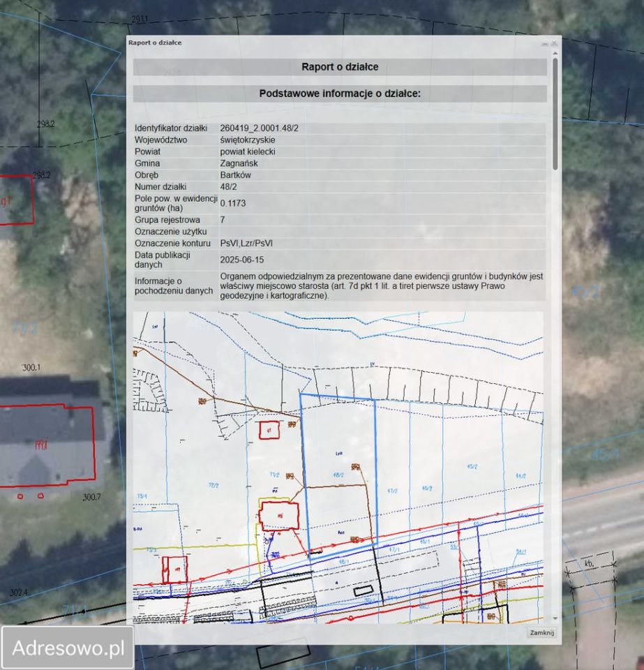Click the publication date 2025-06-15

point(241,260)
